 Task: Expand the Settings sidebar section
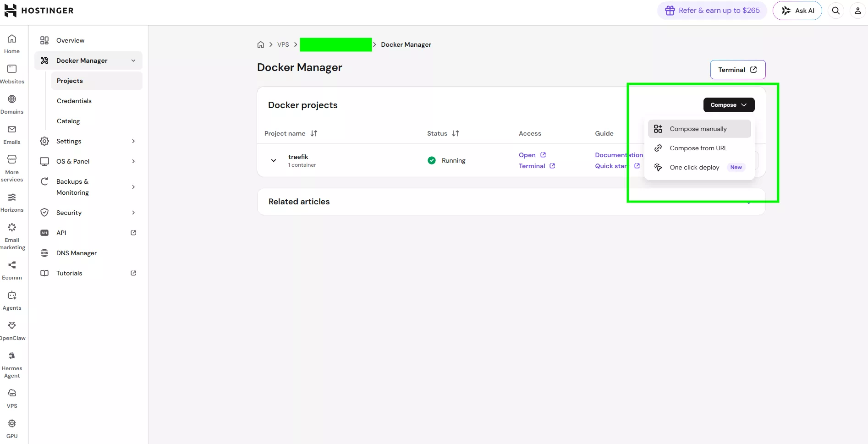click(x=88, y=141)
